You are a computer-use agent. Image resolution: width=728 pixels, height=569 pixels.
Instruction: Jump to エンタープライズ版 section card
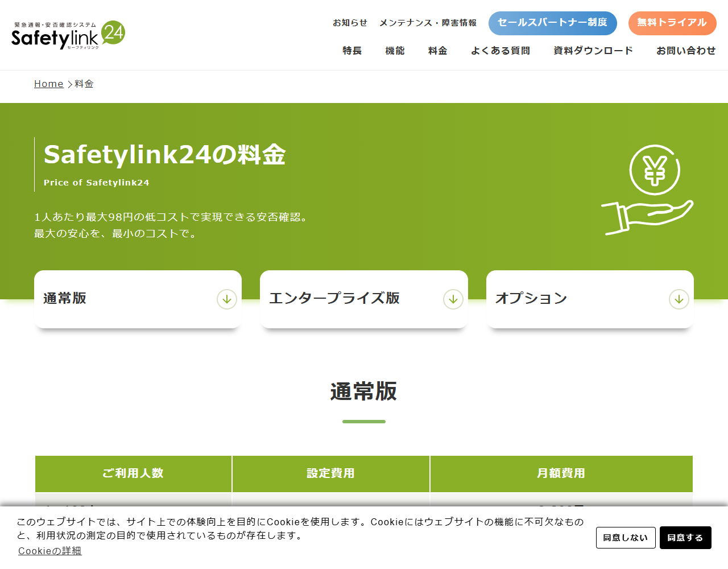(x=364, y=299)
